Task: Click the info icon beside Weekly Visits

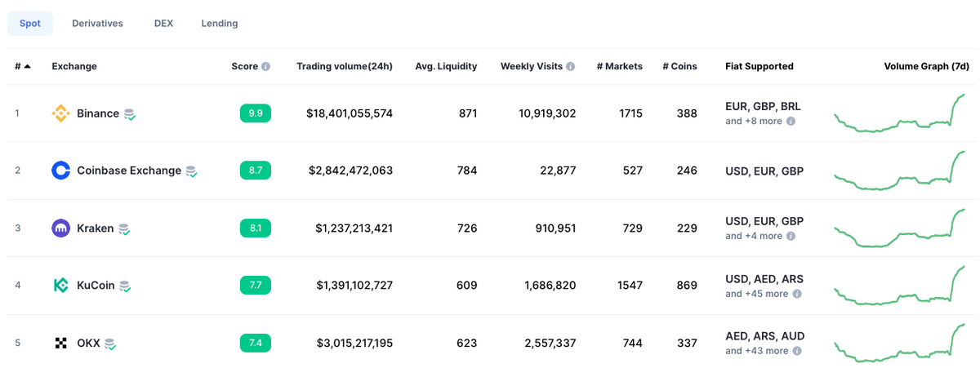Action: 571,67
